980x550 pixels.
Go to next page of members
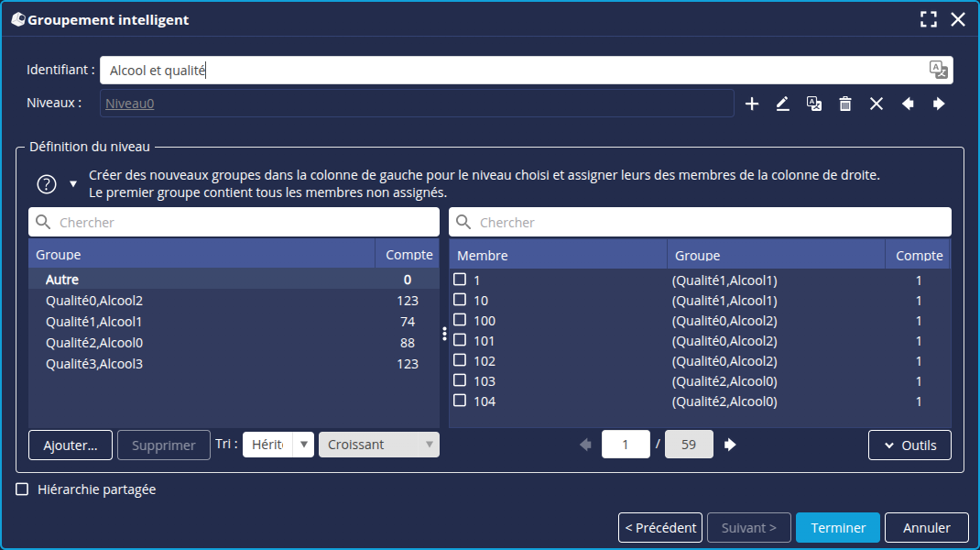click(730, 445)
